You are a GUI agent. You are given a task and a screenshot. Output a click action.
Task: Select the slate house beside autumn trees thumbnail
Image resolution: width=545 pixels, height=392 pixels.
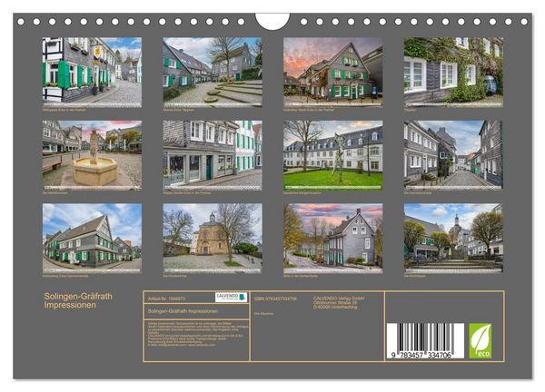(x=333, y=238)
